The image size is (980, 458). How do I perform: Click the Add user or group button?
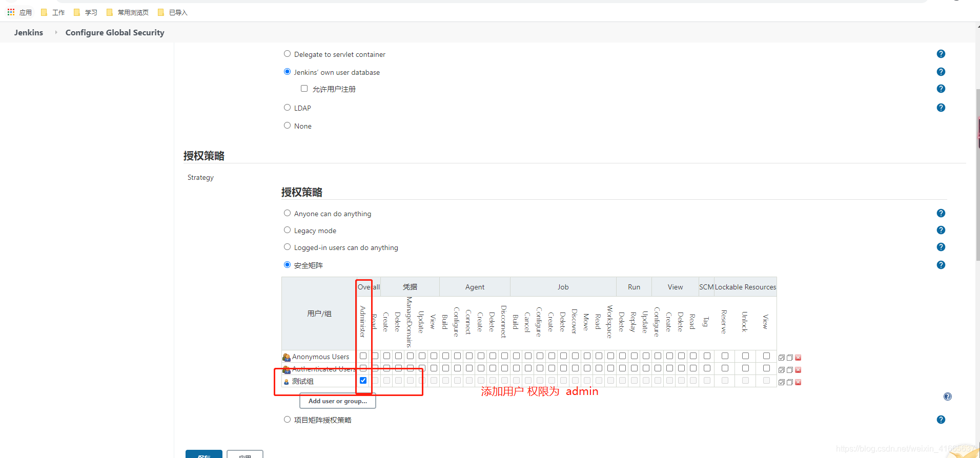tap(338, 401)
